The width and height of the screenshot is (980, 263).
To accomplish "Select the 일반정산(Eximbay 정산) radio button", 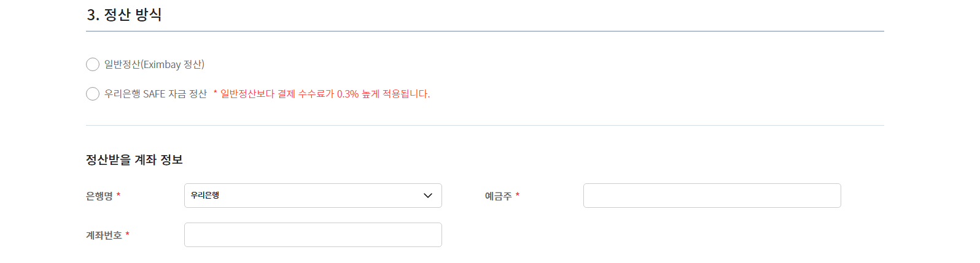I will click(x=93, y=64).
